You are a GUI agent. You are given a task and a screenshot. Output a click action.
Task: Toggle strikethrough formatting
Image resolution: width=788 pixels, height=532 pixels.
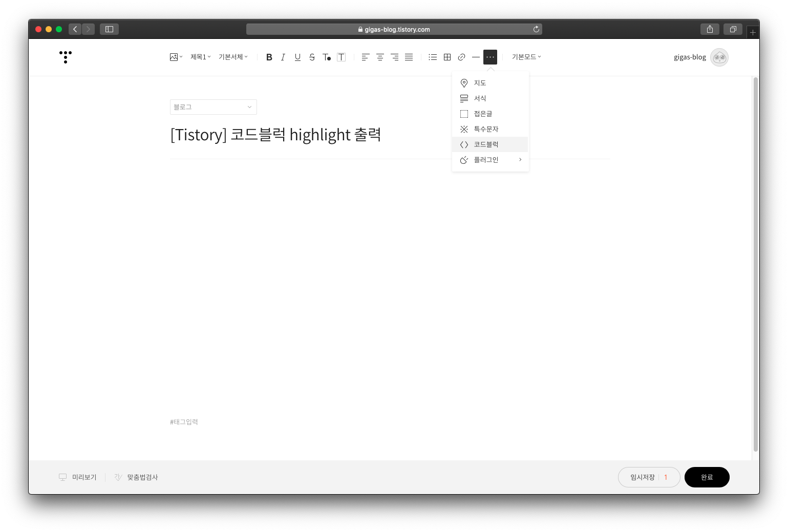point(312,57)
